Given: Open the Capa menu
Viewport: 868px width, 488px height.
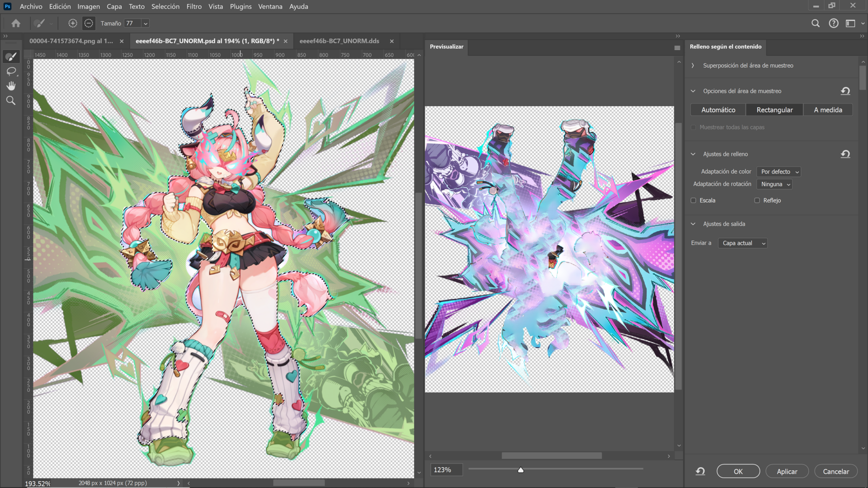Looking at the screenshot, I should (x=114, y=6).
